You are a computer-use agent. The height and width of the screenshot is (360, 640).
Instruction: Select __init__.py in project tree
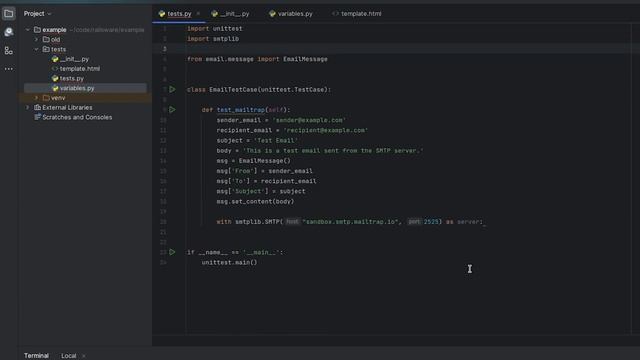(74, 59)
